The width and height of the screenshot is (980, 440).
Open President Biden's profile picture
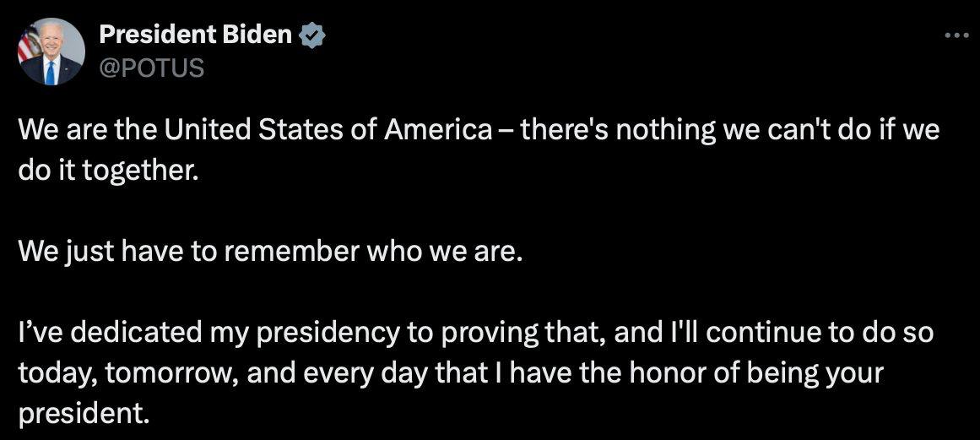click(x=51, y=52)
